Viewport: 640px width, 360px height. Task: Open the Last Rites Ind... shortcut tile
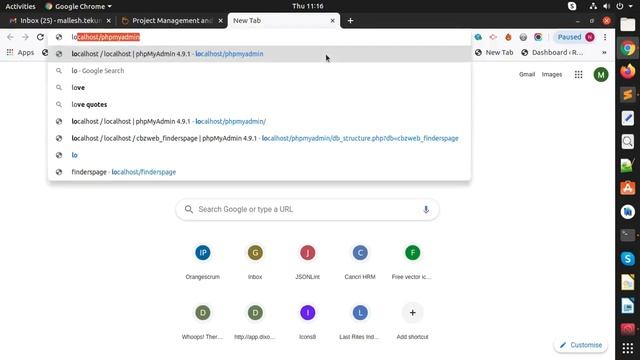(x=360, y=321)
